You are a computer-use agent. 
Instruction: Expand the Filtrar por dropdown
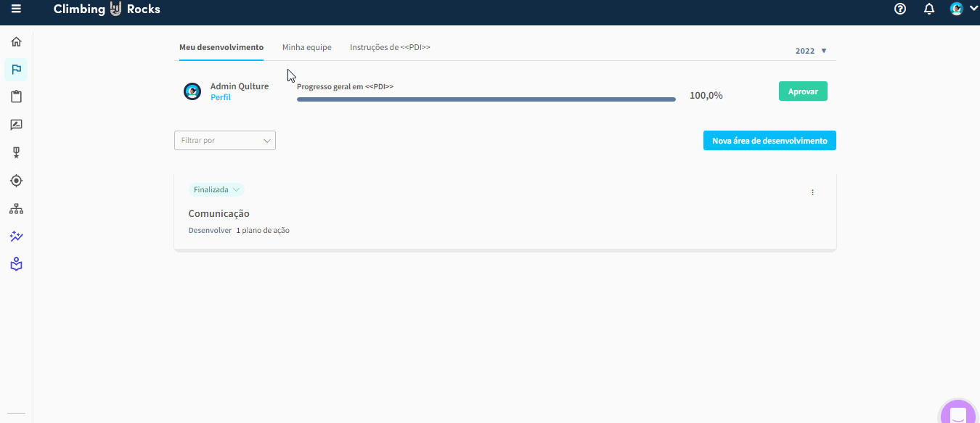click(x=225, y=141)
